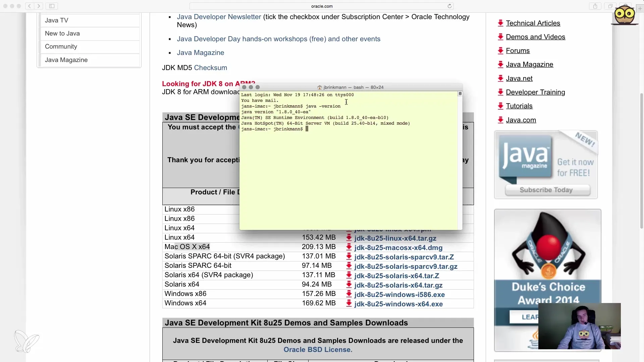Open Java.com link
Image resolution: width=644 pixels, height=362 pixels.
[521, 120]
